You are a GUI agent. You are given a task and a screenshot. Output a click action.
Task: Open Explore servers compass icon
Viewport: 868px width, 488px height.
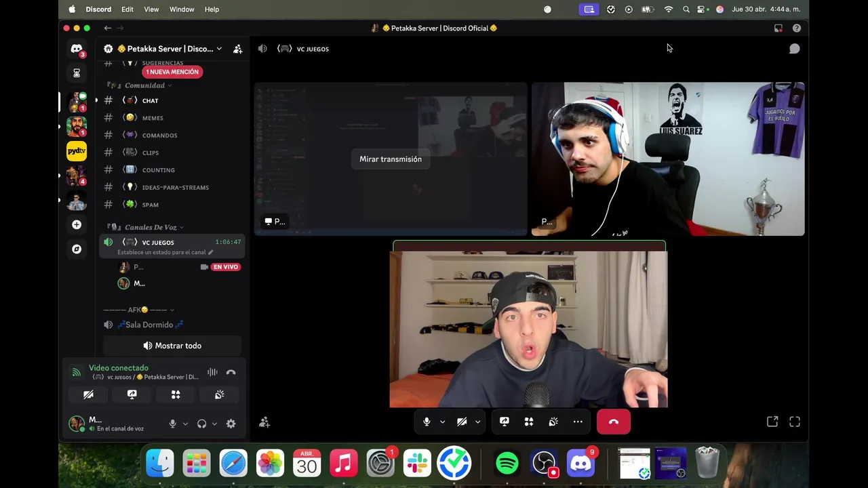click(77, 249)
